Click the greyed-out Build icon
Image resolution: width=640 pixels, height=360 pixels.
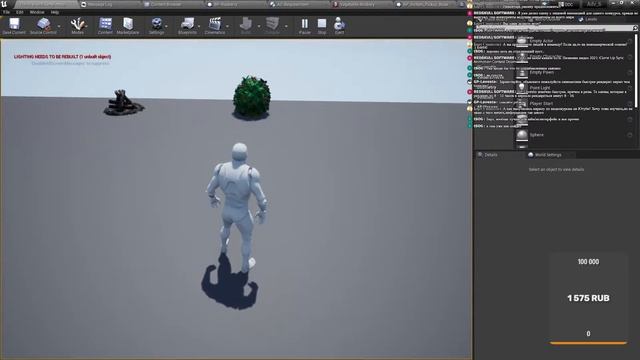pyautogui.click(x=246, y=25)
